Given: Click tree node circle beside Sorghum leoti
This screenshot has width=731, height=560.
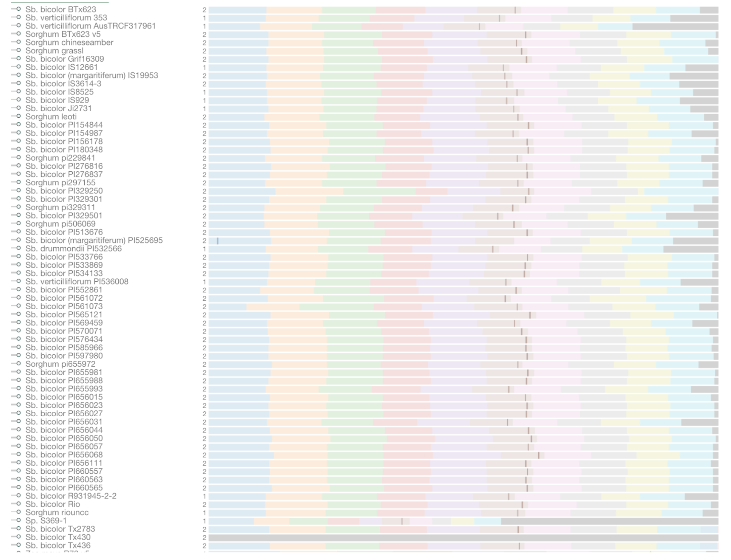Looking at the screenshot, I should pyautogui.click(x=19, y=116).
